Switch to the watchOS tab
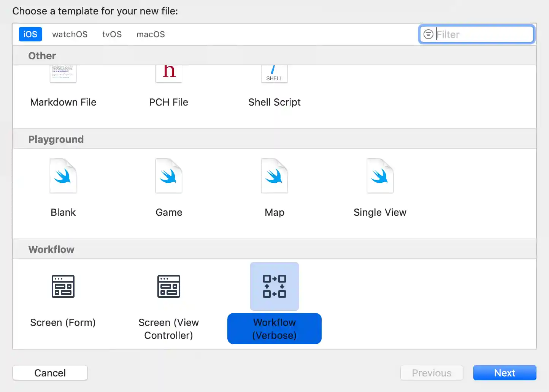The height and width of the screenshot is (392, 549). [70, 34]
